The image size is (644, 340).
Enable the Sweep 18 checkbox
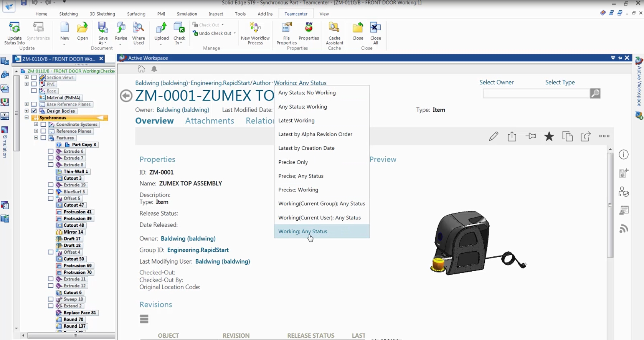[x=51, y=299]
